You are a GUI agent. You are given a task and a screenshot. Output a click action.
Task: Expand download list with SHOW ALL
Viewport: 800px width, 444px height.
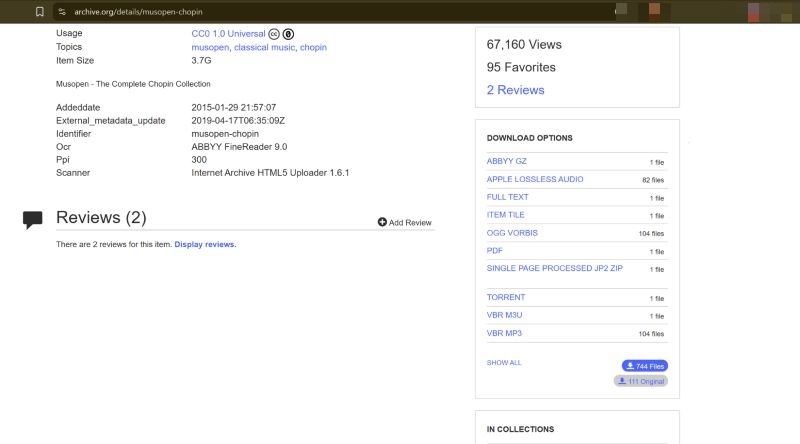pos(503,362)
